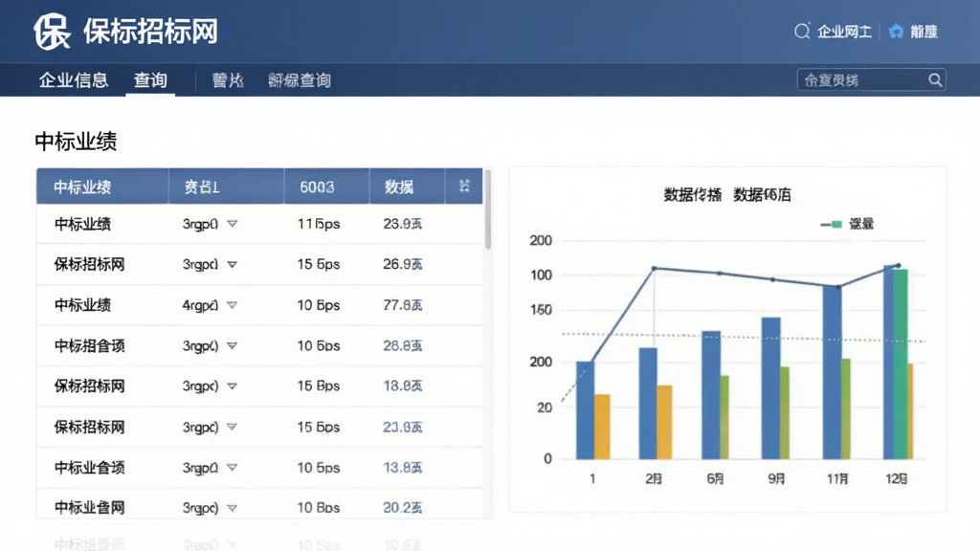
Task: Click the 13.8 value in the table
Action: point(403,467)
